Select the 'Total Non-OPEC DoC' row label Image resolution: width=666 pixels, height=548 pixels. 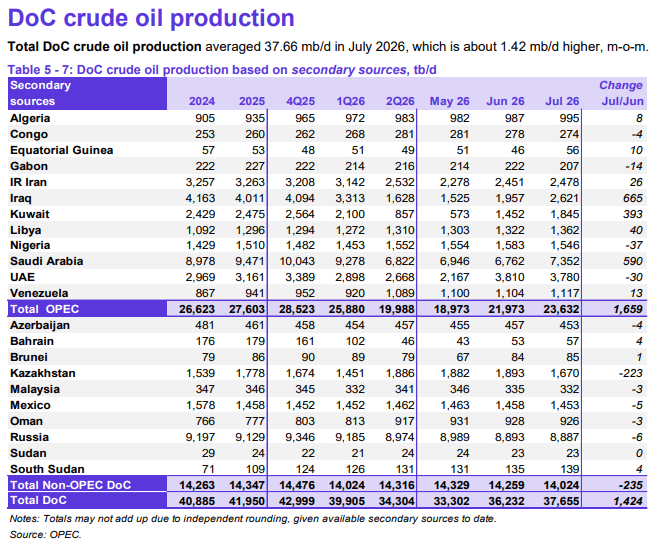pos(71,485)
